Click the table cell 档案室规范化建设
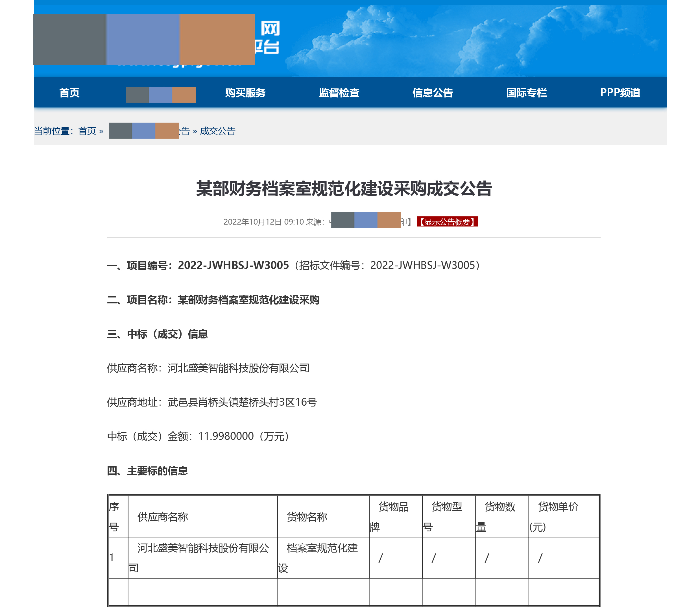This screenshot has width=700, height=615. [323, 558]
